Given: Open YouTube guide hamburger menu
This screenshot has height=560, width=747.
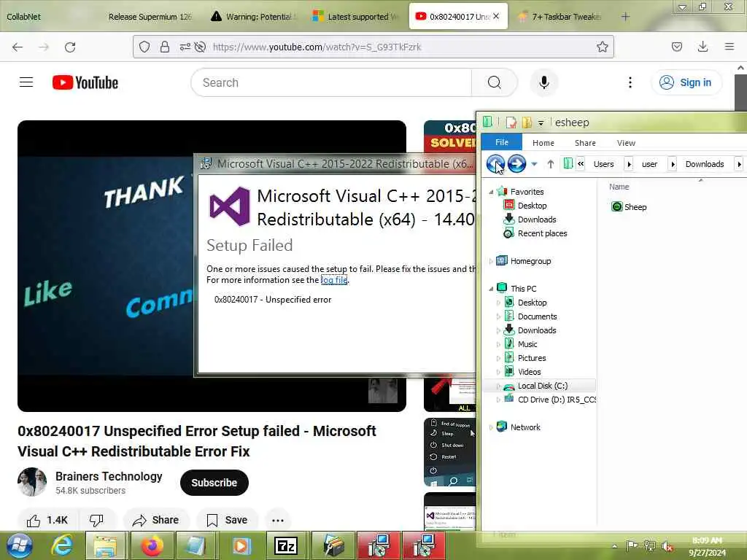Looking at the screenshot, I should (26, 82).
